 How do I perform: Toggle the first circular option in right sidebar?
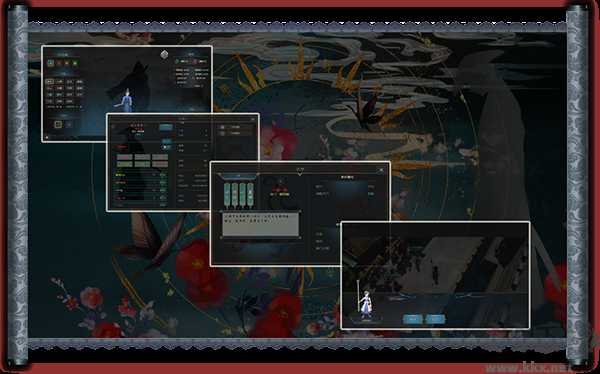coord(222,127)
